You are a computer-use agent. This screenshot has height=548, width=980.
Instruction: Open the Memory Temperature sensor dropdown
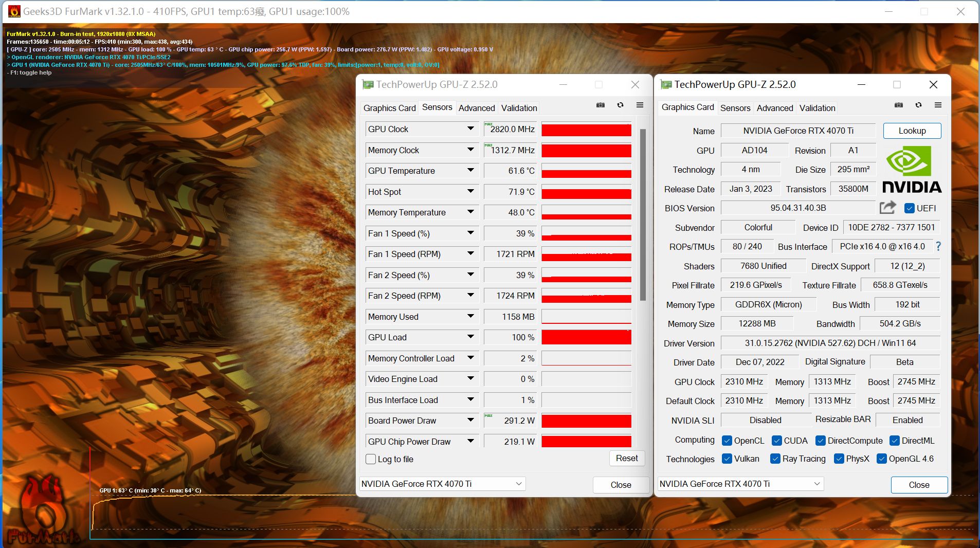tap(470, 212)
